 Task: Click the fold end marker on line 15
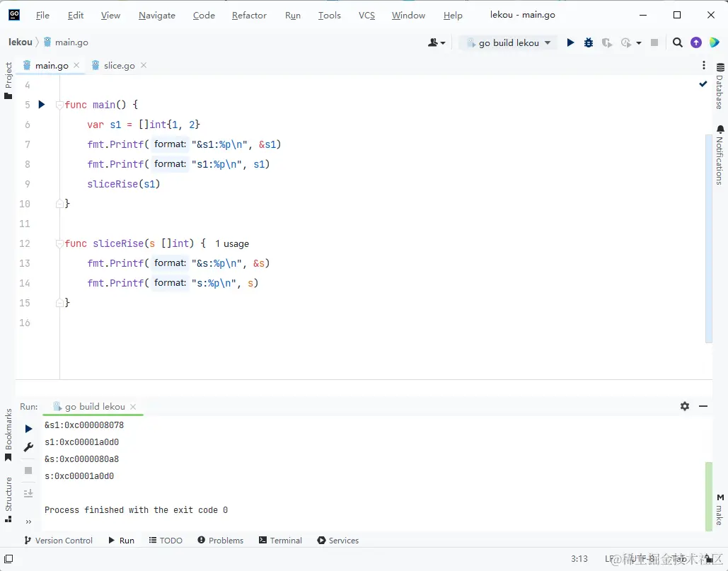click(59, 303)
